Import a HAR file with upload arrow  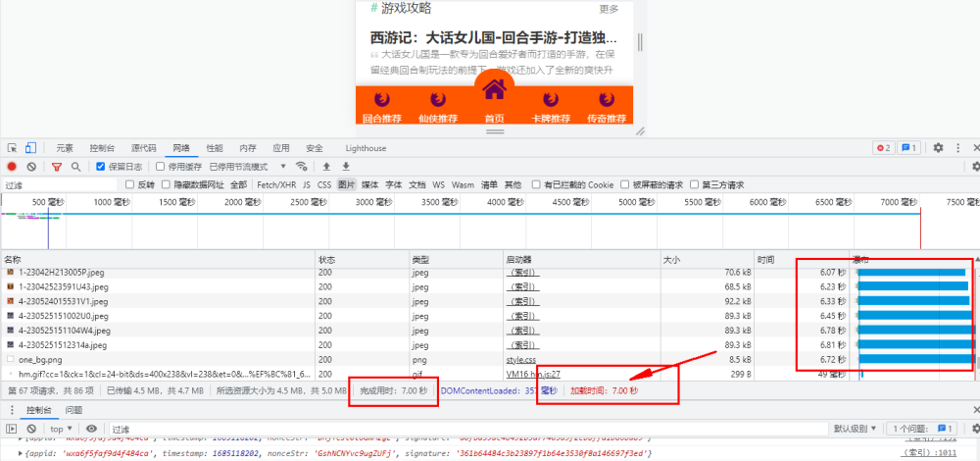click(326, 167)
